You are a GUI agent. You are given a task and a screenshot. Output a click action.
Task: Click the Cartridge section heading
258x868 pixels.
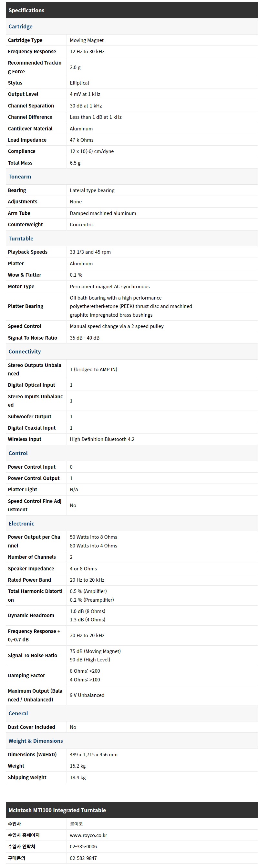pyautogui.click(x=21, y=26)
